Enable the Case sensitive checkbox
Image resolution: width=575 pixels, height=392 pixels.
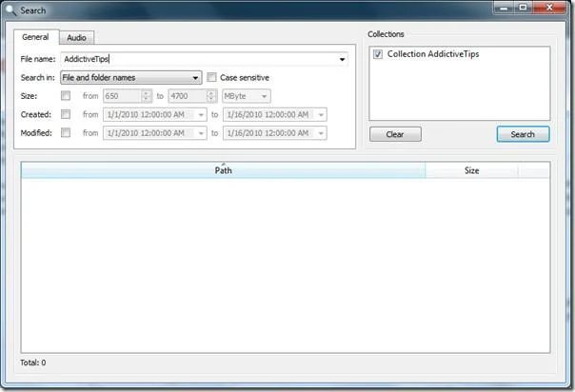click(x=211, y=77)
